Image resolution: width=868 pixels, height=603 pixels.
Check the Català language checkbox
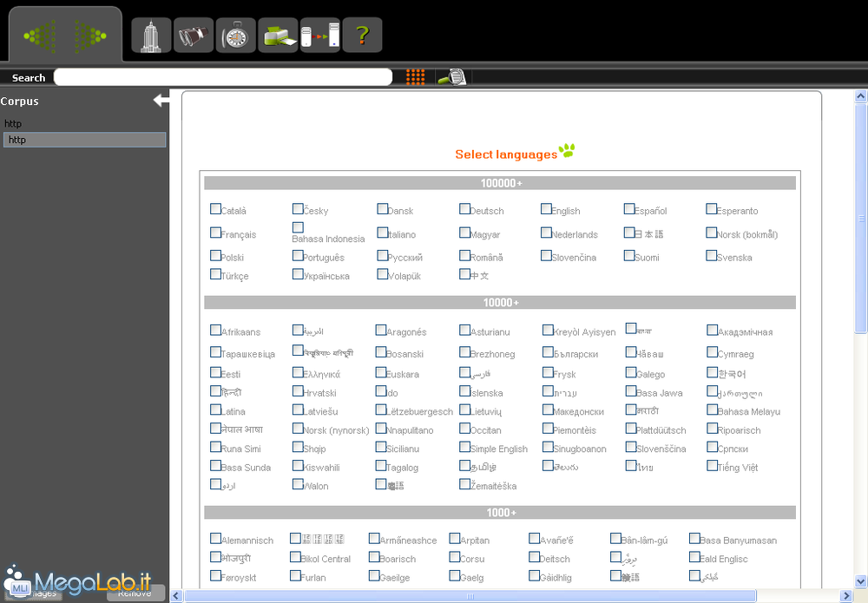215,208
